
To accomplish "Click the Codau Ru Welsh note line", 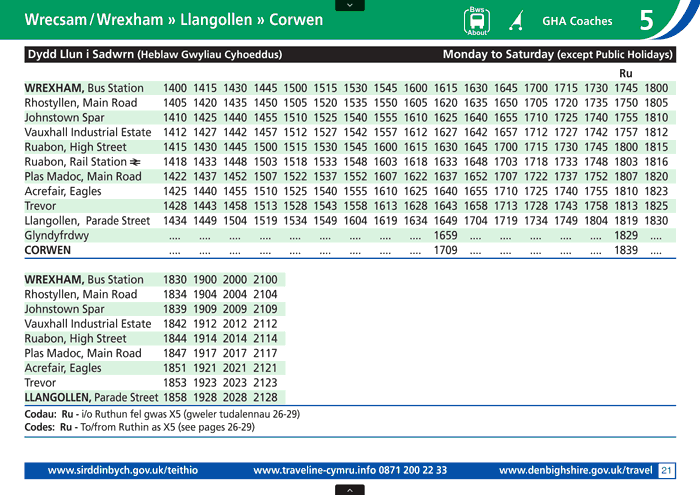I will click(x=162, y=414).
